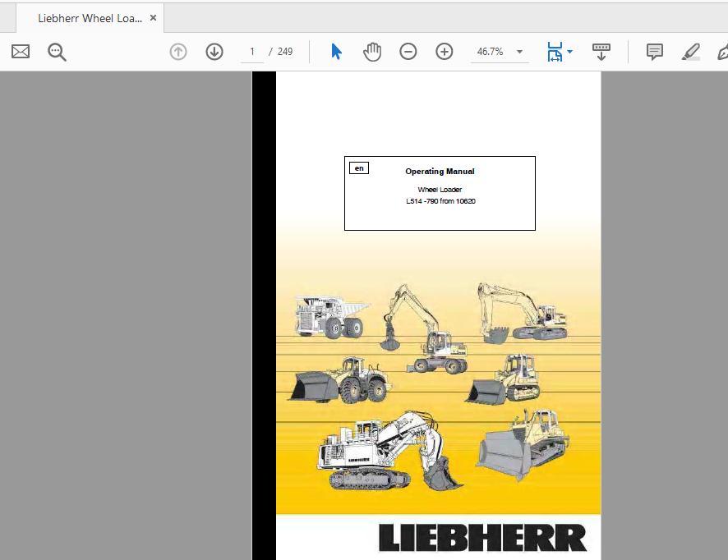The image size is (728, 560).
Task: Go to previous page arrow
Action: [178, 52]
